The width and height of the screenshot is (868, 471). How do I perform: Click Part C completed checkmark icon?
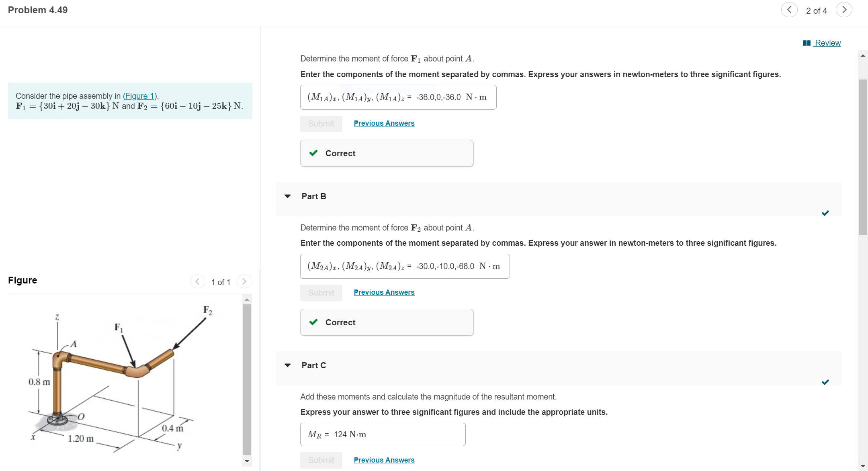[825, 382]
